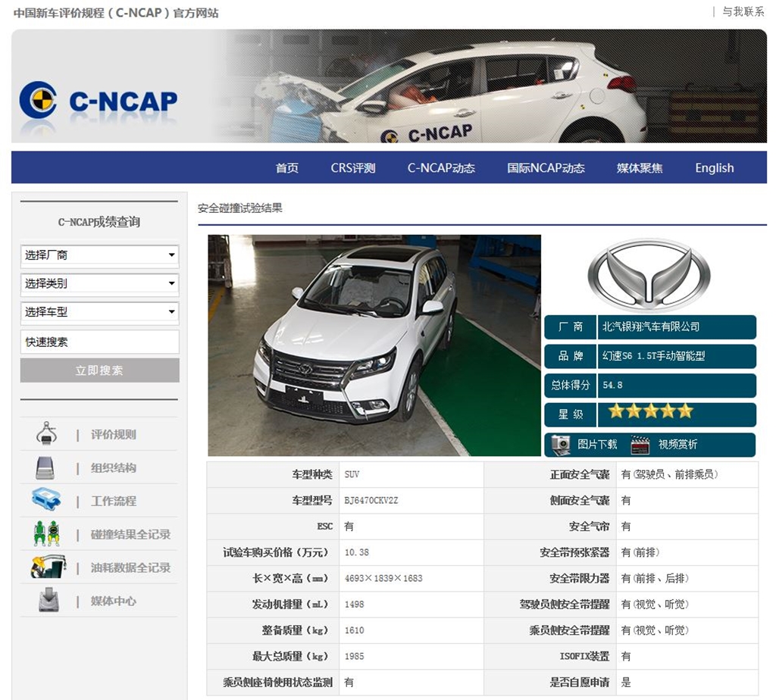Click the 快速搜索 input field
The image size is (776, 700).
pyautogui.click(x=99, y=342)
